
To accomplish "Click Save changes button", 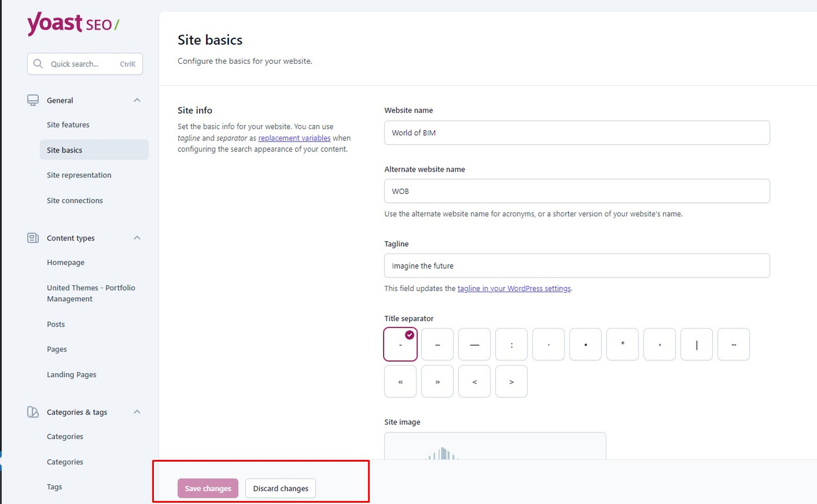I will [x=208, y=488].
